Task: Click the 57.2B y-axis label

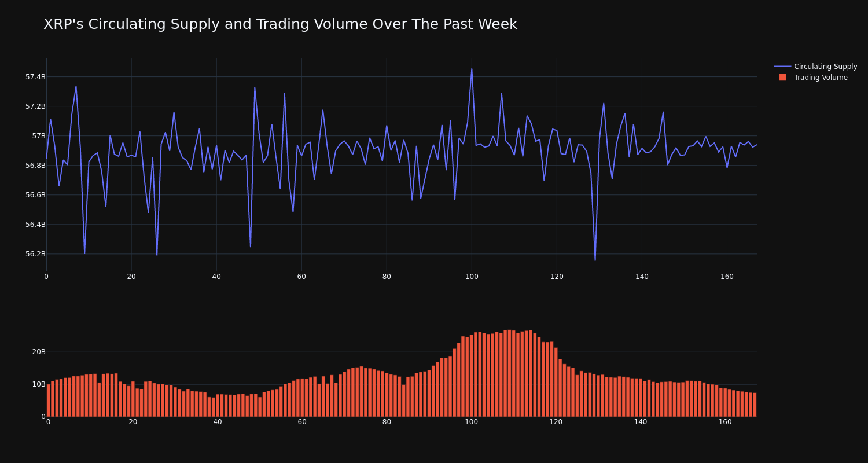Action: pyautogui.click(x=35, y=106)
